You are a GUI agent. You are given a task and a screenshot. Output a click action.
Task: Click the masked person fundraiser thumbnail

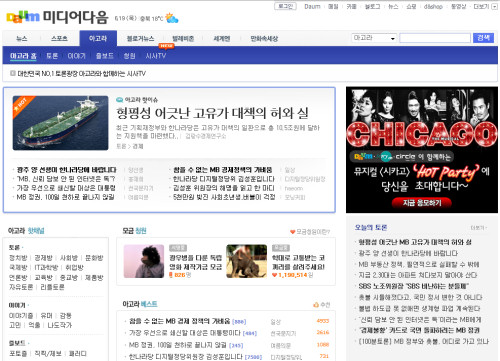pos(144,261)
